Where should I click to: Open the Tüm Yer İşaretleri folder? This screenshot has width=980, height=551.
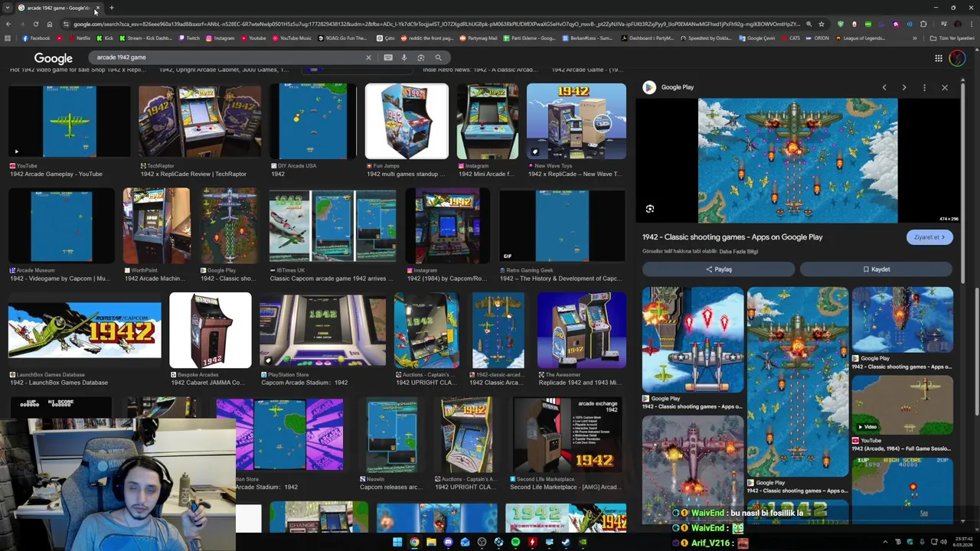(x=952, y=38)
